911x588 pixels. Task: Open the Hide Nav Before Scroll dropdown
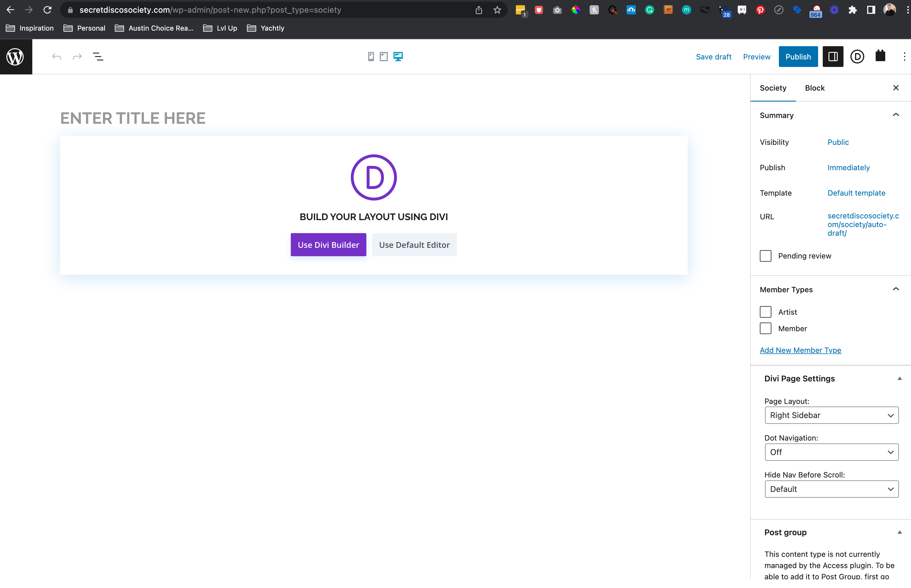click(x=831, y=489)
